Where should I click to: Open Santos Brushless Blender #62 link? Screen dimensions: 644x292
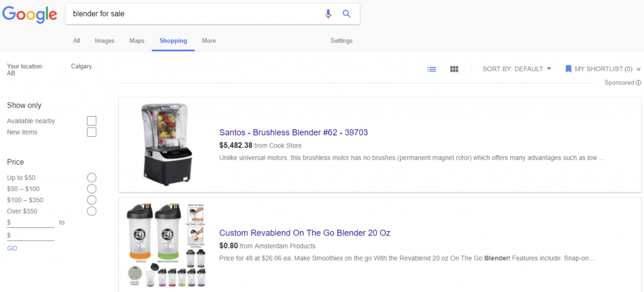pos(294,132)
